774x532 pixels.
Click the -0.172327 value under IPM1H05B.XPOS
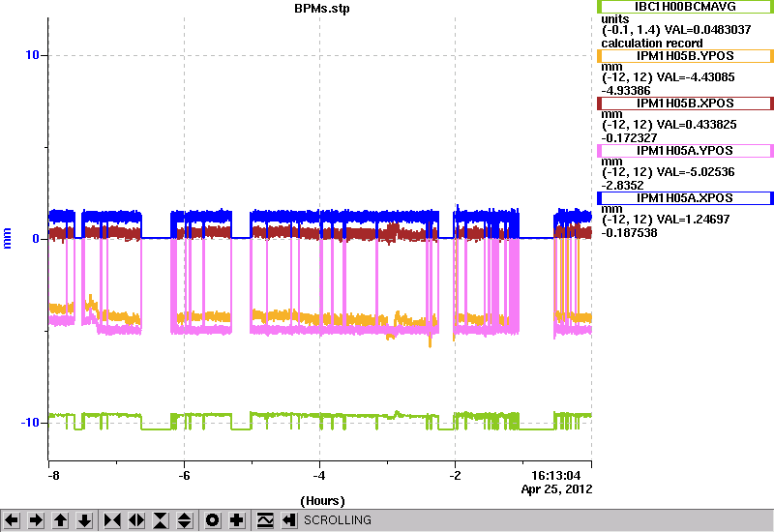630,138
